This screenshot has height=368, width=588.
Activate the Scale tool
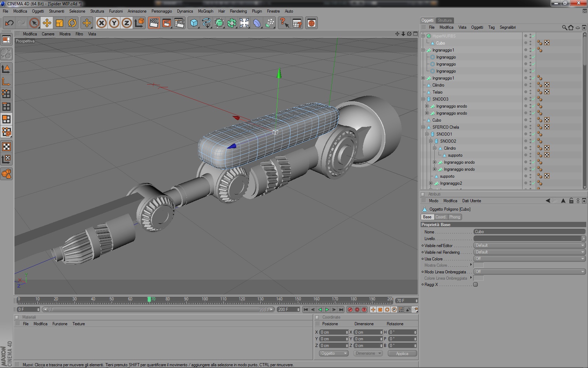point(59,23)
